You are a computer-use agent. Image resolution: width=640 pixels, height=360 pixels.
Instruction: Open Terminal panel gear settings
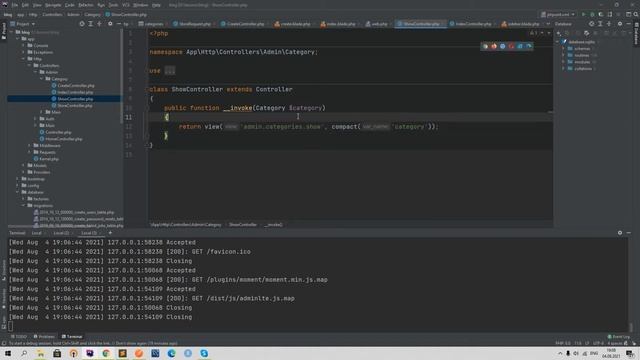620,233
